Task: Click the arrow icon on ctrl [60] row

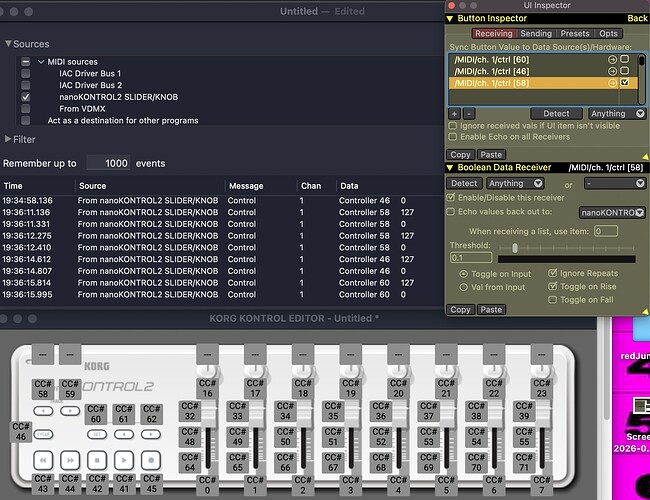Action: [x=612, y=60]
